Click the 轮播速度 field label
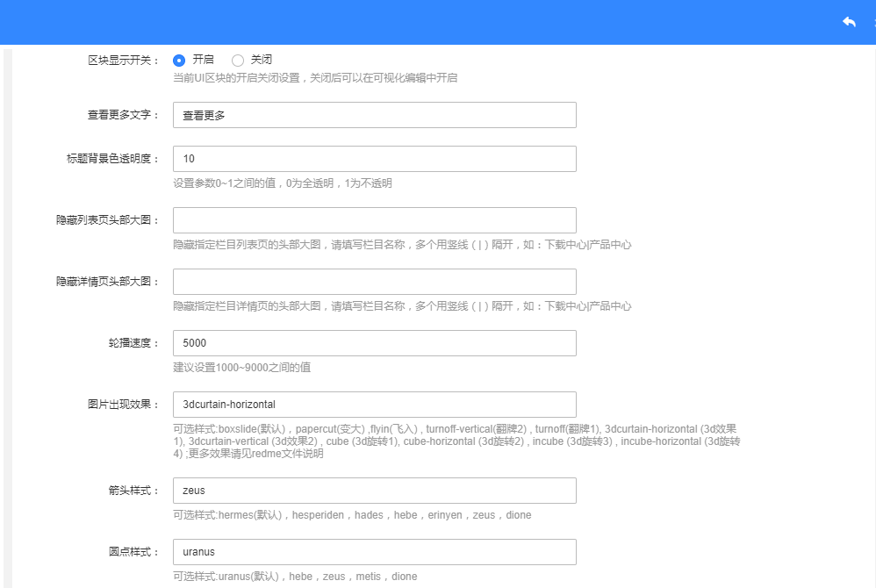The width and height of the screenshot is (876, 588). coord(129,343)
